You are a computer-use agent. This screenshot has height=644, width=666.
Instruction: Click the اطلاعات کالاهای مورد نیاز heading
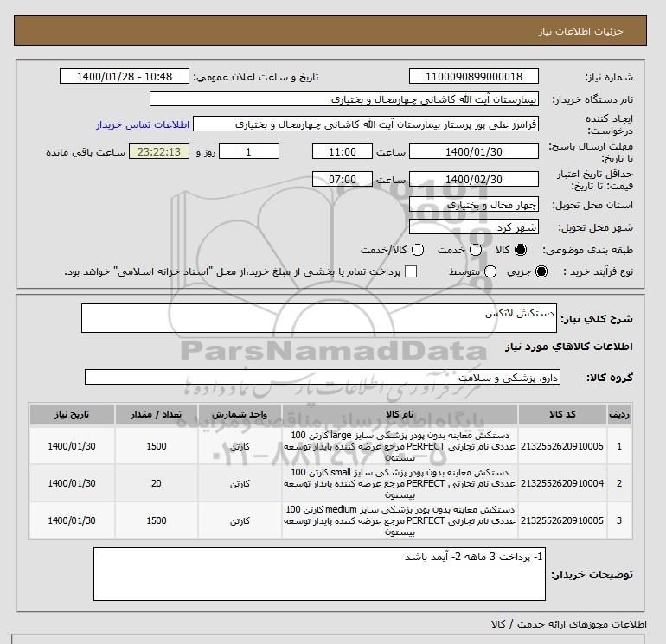pyautogui.click(x=569, y=347)
